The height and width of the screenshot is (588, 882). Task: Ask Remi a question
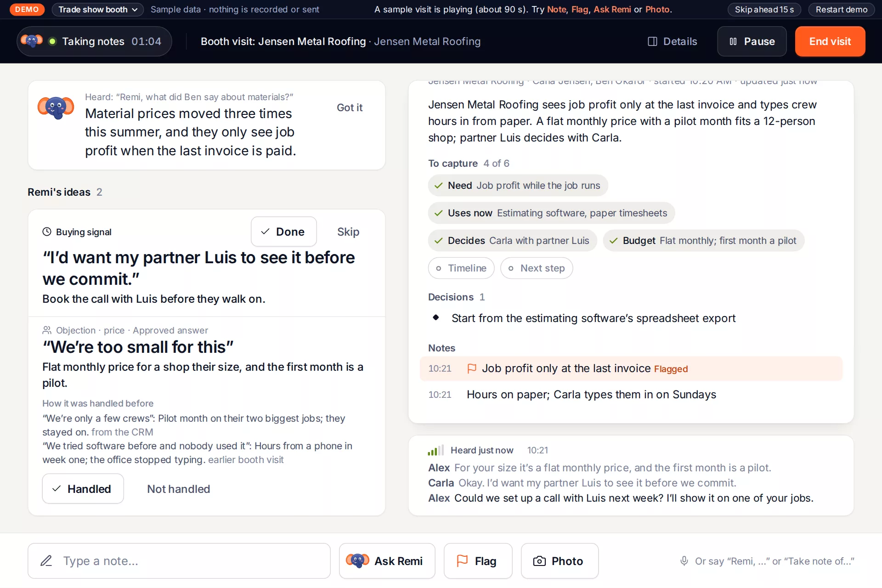pos(387,561)
